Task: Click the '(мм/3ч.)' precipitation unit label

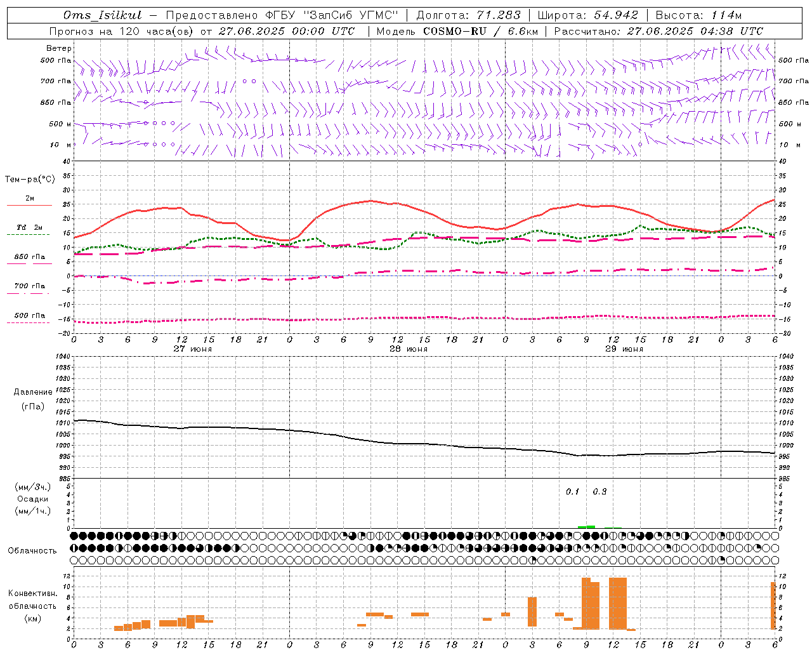Action: coord(33,487)
